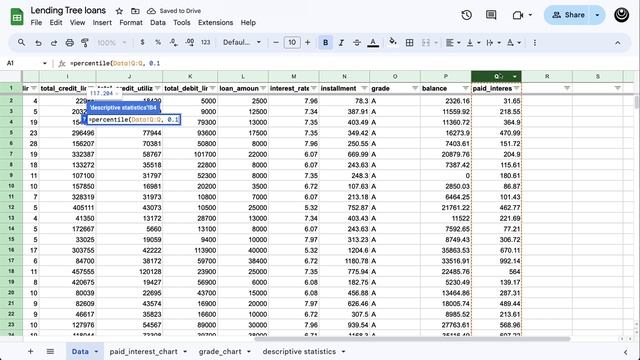640x360 pixels.
Task: Start a video call with camera icon
Action: click(x=518, y=15)
